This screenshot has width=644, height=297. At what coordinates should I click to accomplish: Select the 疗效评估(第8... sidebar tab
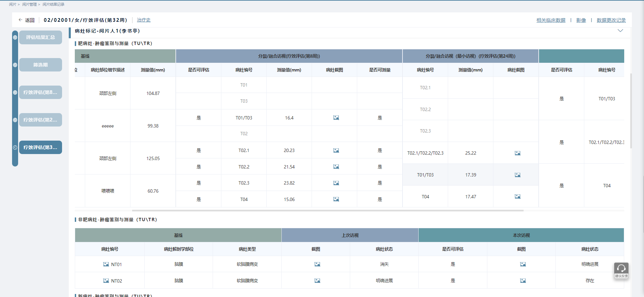(x=41, y=92)
